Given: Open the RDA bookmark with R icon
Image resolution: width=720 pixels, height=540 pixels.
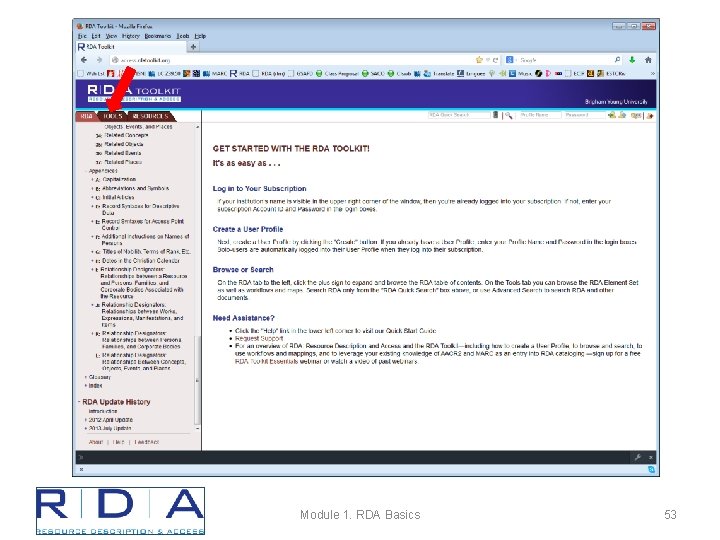Looking at the screenshot, I should tap(240, 73).
